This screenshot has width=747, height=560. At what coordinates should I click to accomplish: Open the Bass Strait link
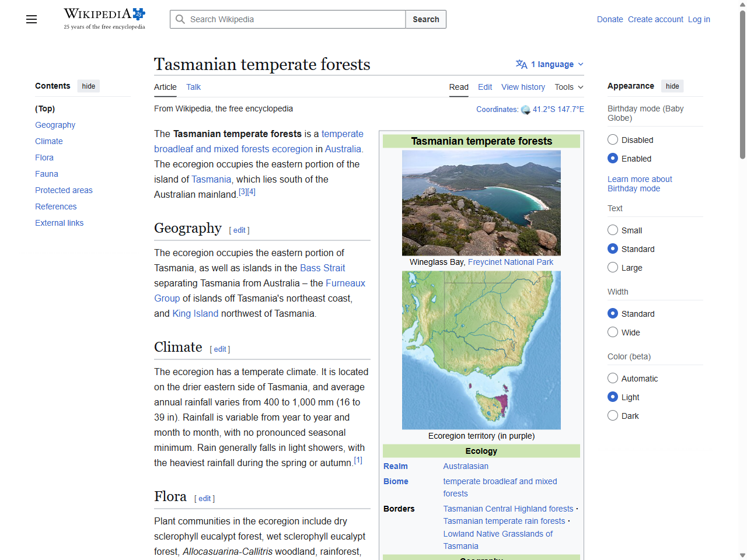322,268
